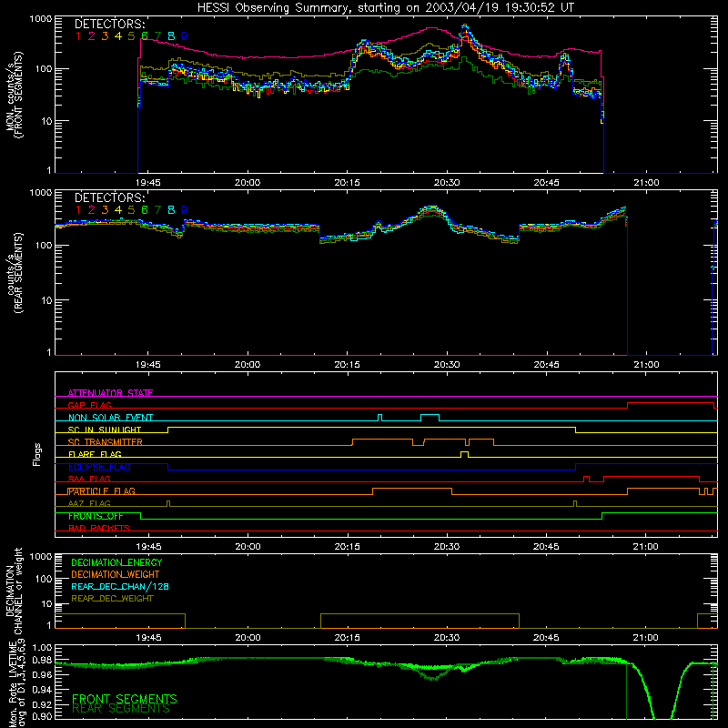The height and width of the screenshot is (728, 728).
Task: Select yellow detector 4 in front segments legend
Action: (118, 36)
